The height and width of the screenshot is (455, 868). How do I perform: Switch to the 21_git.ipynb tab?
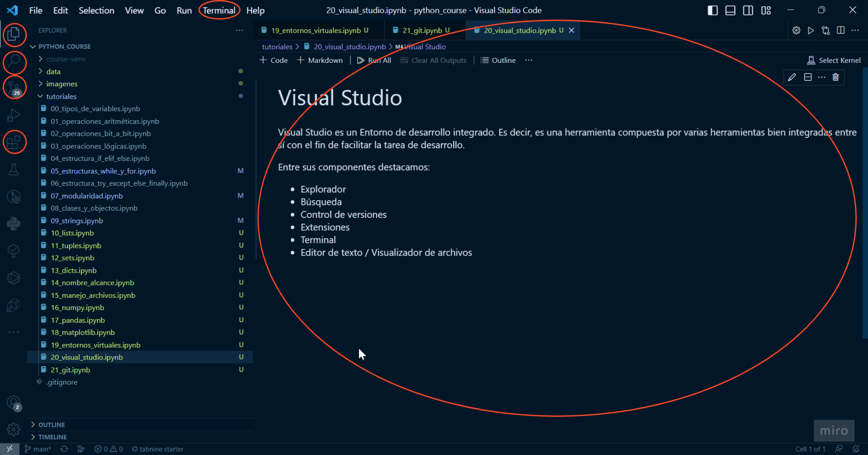coord(422,30)
